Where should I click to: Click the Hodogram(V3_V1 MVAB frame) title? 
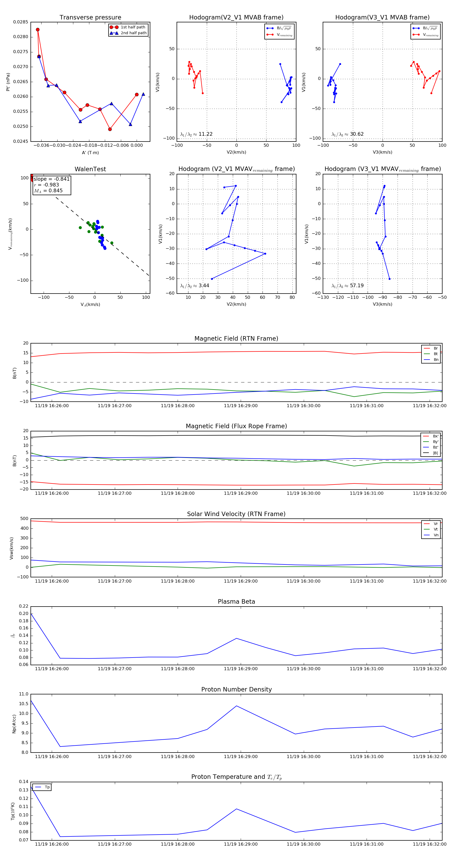[382, 18]
